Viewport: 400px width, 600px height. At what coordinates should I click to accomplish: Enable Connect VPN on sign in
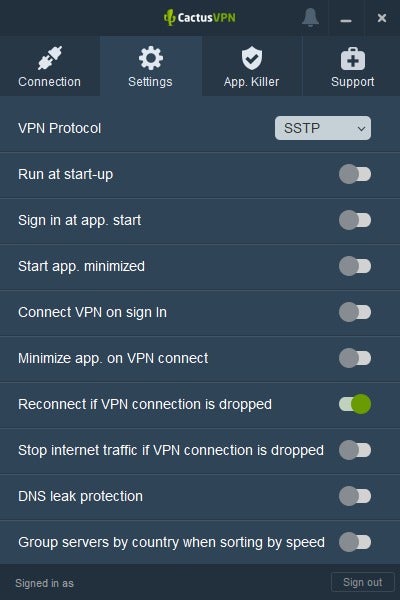(355, 312)
